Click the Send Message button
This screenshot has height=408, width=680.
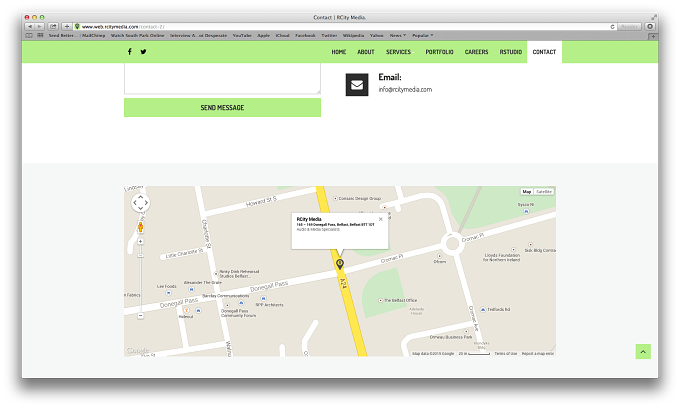tap(222, 108)
